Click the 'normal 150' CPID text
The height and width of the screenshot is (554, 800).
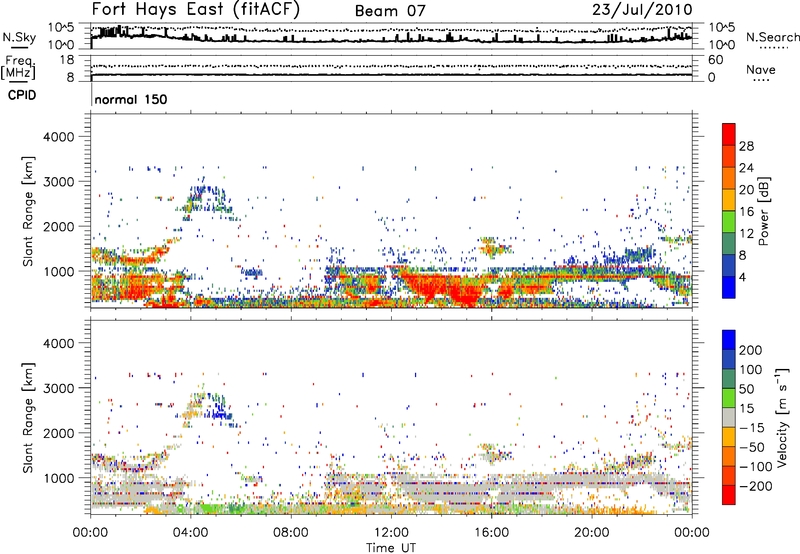(x=131, y=99)
